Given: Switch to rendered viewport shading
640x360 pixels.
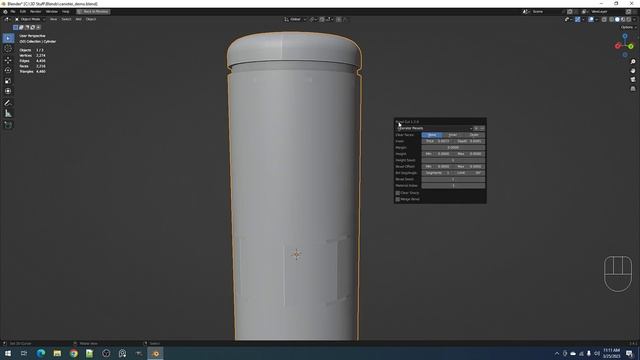Looking at the screenshot, I should point(629,19).
